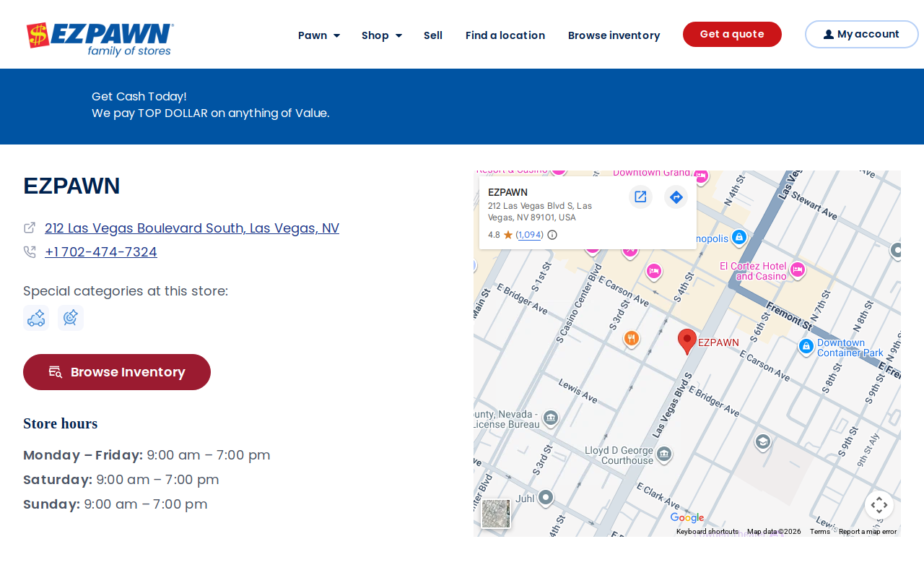The height and width of the screenshot is (578, 924).
Task: Click the external link icon beside the address
Action: point(30,228)
